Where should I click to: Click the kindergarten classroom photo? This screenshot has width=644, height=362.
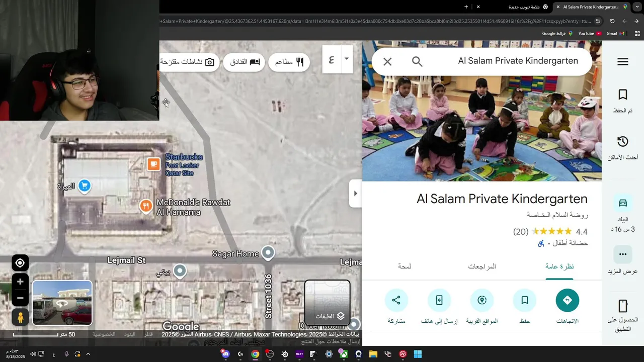coord(482,128)
